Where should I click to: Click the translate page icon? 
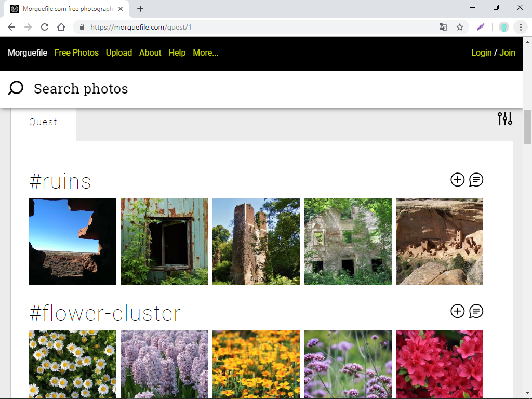443,27
